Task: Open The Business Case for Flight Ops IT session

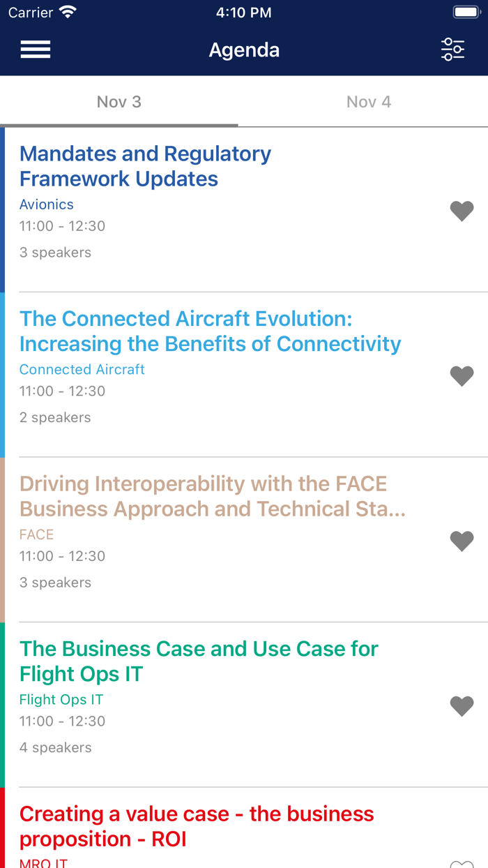Action: (199, 661)
